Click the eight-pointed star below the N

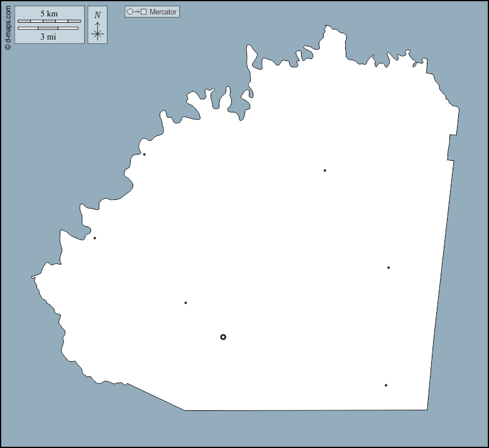pos(97,35)
